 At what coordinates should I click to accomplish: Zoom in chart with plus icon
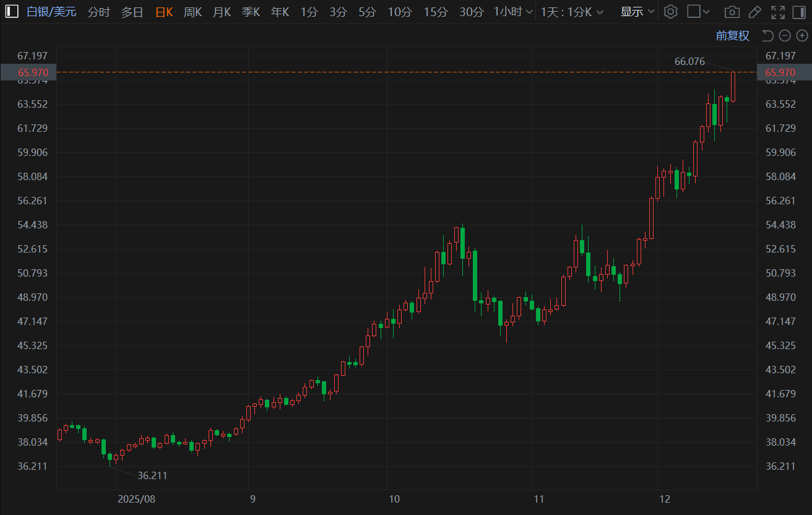[x=801, y=35]
